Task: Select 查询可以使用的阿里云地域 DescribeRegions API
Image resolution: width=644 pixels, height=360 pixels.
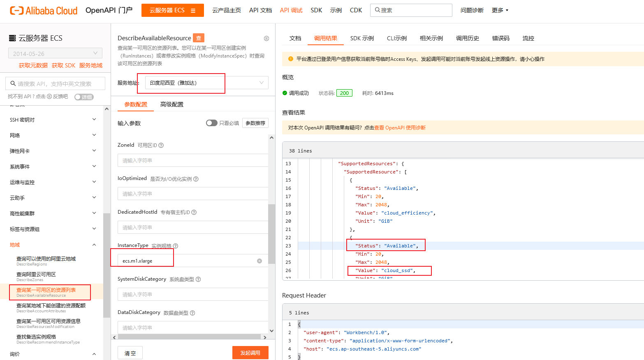Action: coord(46,261)
